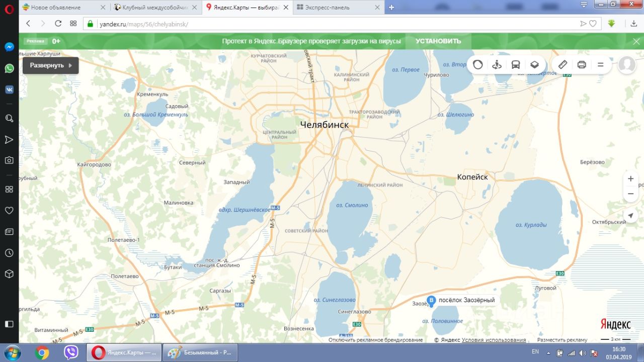Viewport: 644px width, 362px height.
Task: Open the green download arrow extension
Action: click(612, 24)
